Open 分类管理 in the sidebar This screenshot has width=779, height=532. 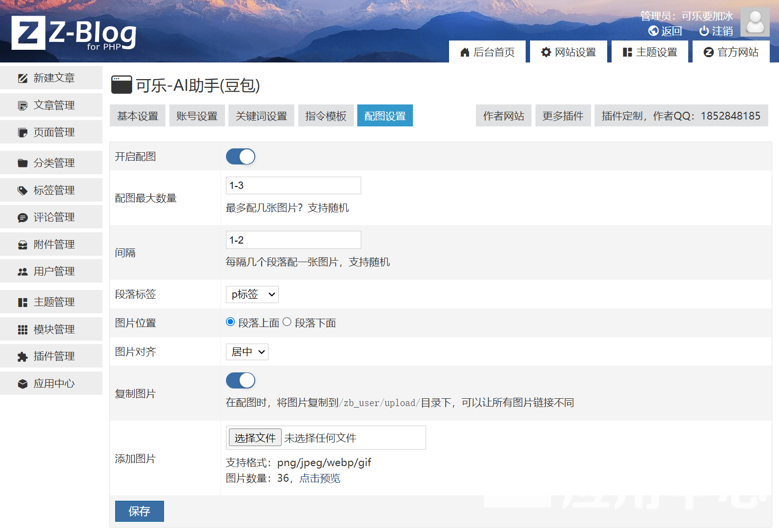pyautogui.click(x=51, y=163)
